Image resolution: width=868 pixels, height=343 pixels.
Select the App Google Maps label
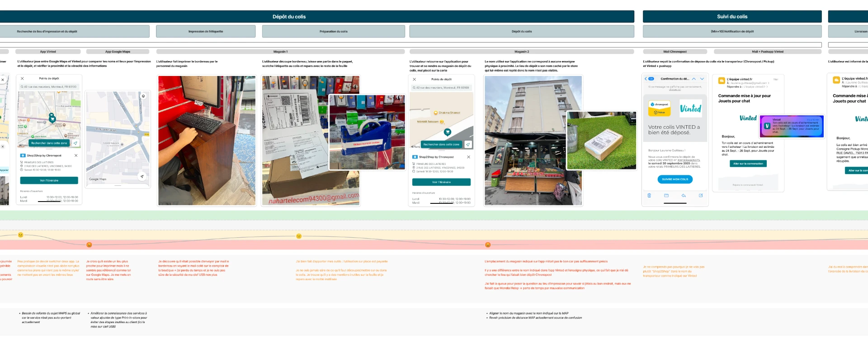(118, 52)
